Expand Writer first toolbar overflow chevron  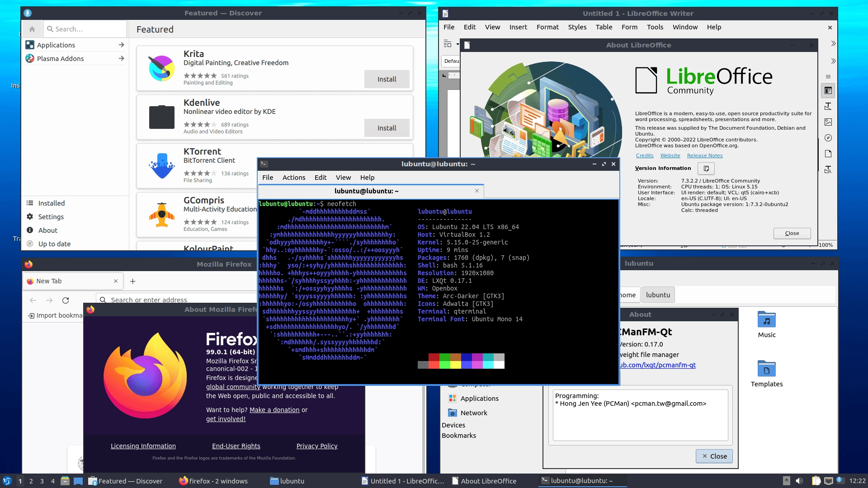coord(833,44)
